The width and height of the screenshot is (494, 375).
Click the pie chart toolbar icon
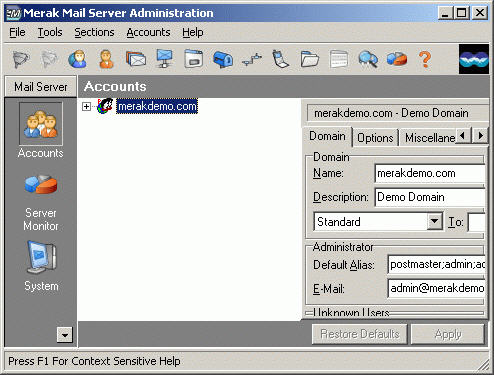click(397, 59)
